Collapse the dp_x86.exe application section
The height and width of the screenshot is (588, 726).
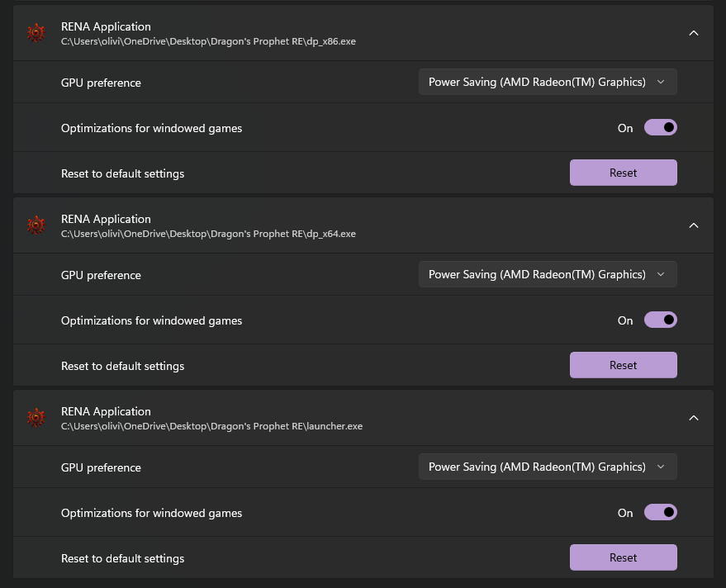pyautogui.click(x=694, y=33)
